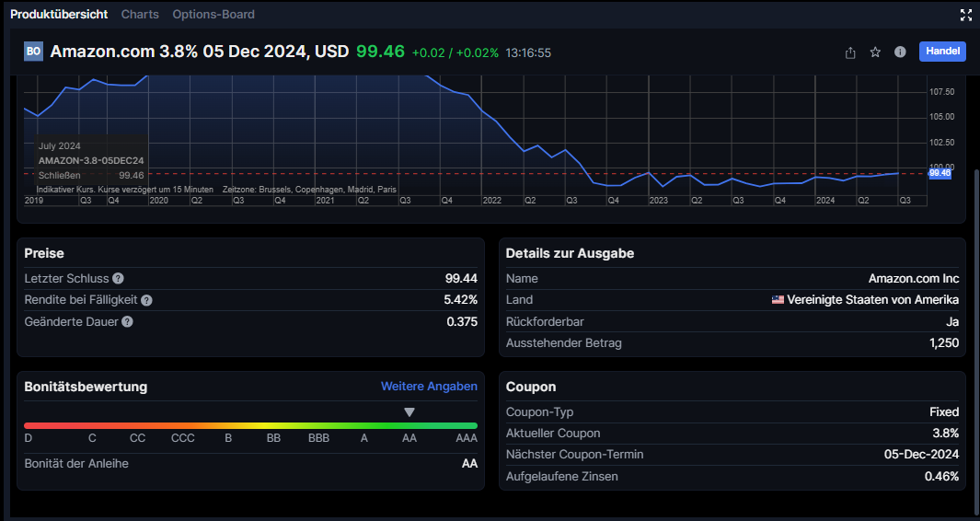Viewport: 980px width, 521px height.
Task: Click the 2022 label on chart time axis
Action: (492, 201)
